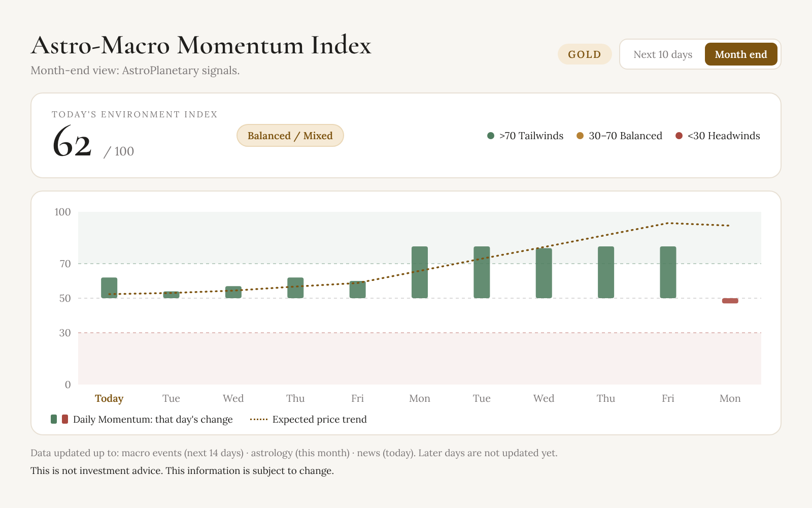Click the green Tailwinds legend dot
This screenshot has width=812, height=508.
point(491,136)
